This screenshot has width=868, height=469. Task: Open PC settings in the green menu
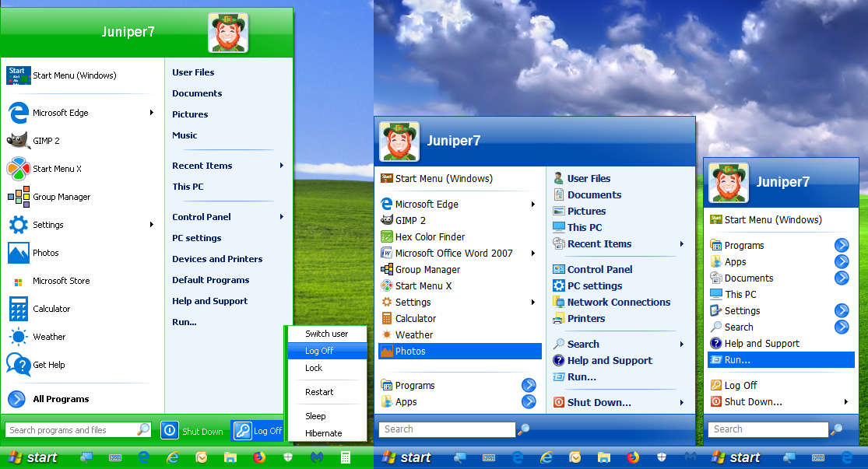[196, 238]
